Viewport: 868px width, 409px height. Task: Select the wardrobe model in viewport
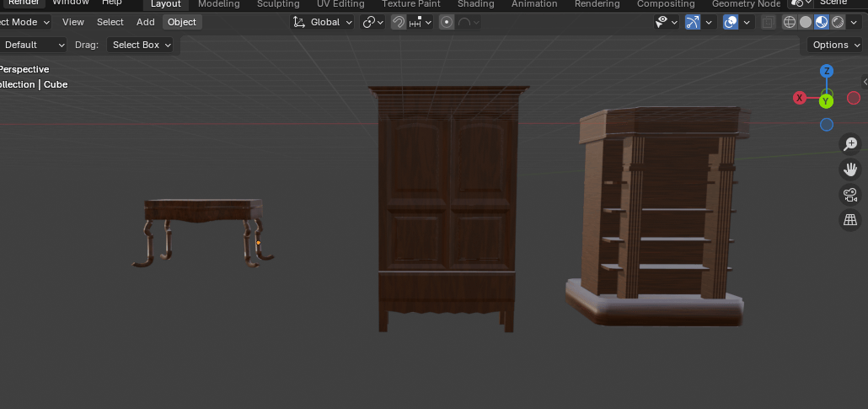(x=447, y=207)
